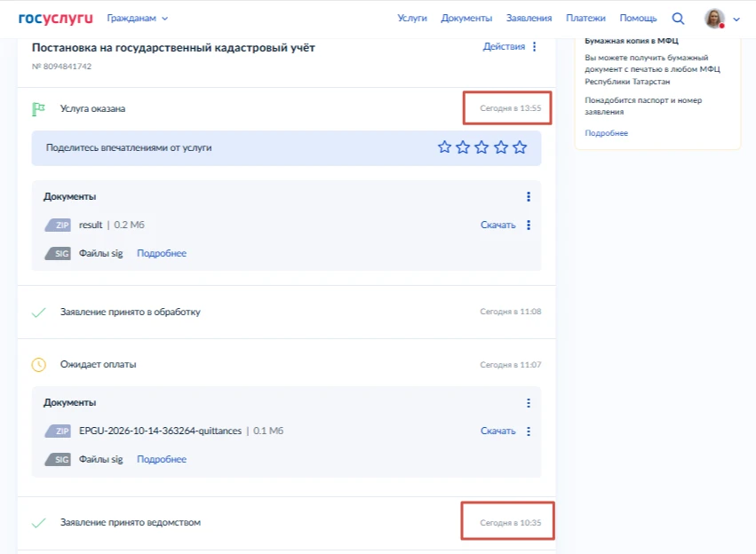Viewport: 756px width, 554px height.
Task: Open the upper Документы block three-dot menu
Action: [x=529, y=196]
